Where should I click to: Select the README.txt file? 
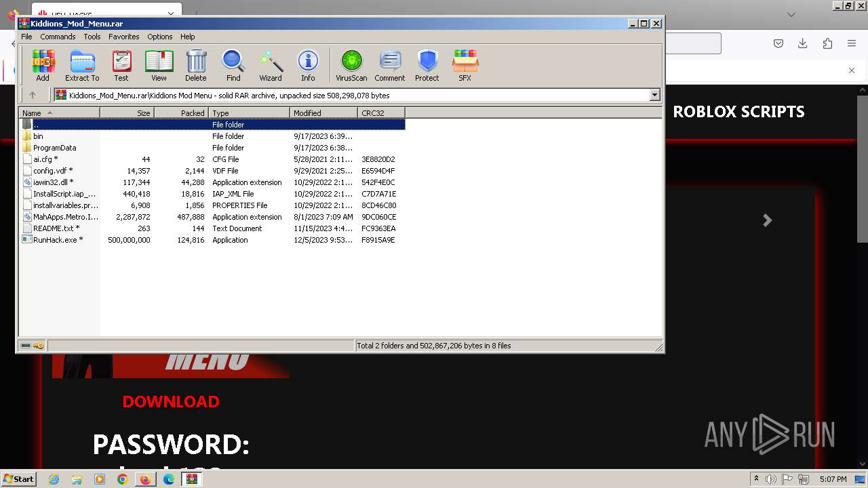212,228
